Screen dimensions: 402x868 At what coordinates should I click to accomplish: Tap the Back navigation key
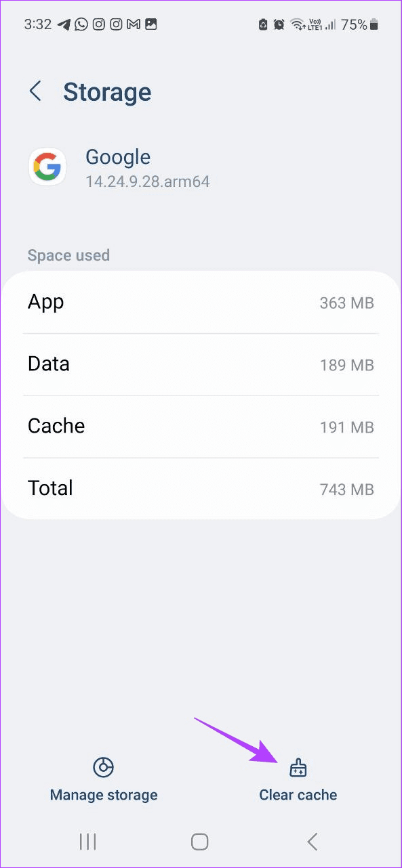tap(312, 842)
